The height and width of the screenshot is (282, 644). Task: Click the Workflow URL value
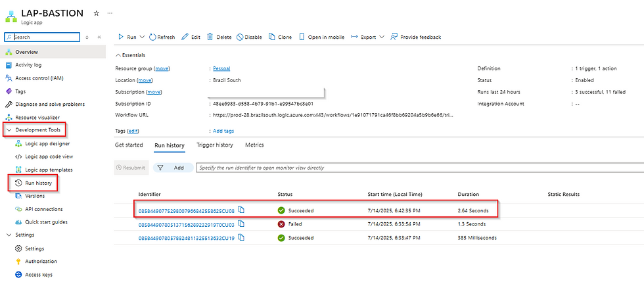(334, 115)
